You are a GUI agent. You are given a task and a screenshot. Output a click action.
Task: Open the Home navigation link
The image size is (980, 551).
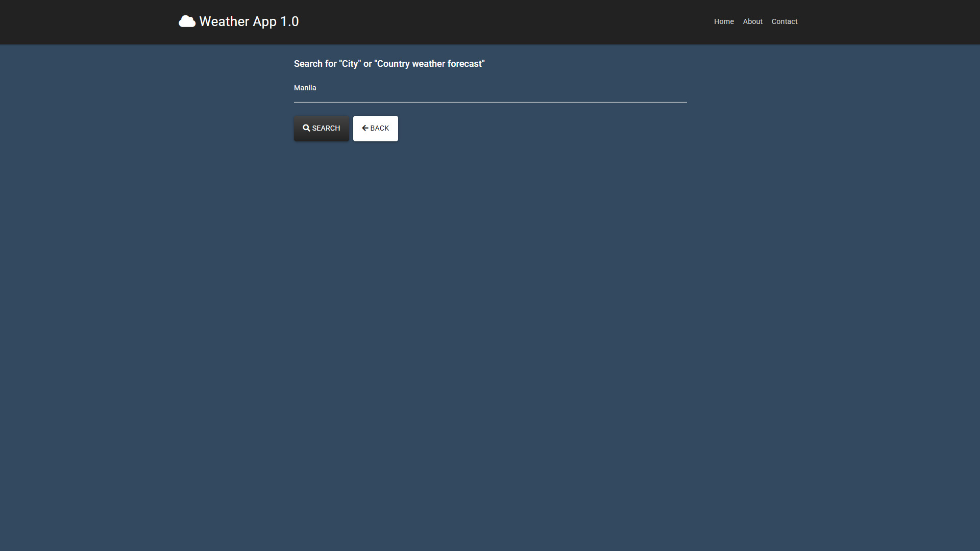[x=723, y=21]
